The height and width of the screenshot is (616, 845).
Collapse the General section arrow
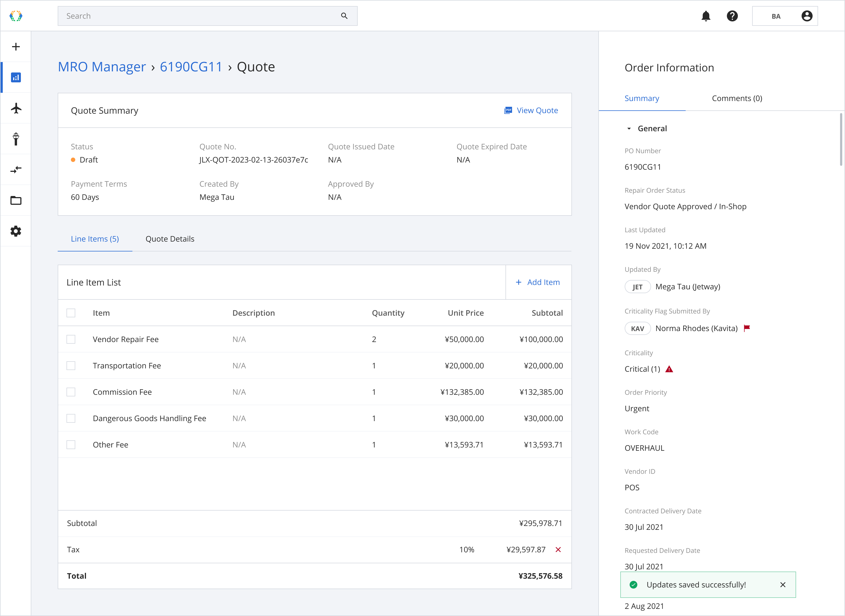(629, 129)
